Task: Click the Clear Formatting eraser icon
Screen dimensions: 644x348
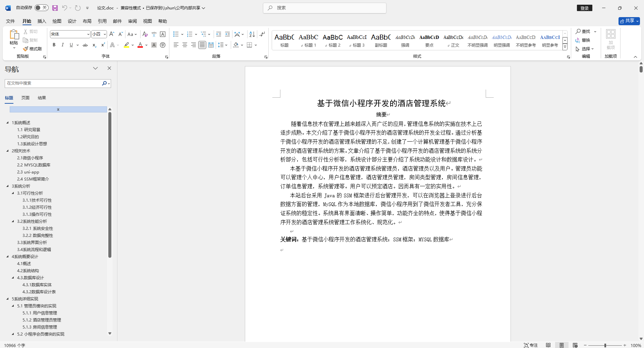Action: pyautogui.click(x=145, y=34)
